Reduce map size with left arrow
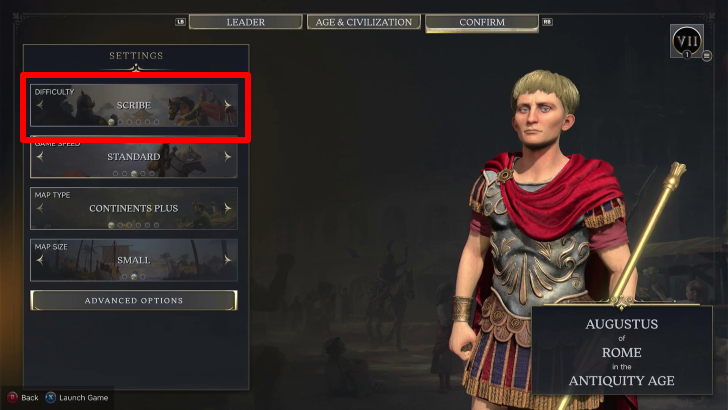Image resolution: width=728 pixels, height=410 pixels. (x=40, y=260)
